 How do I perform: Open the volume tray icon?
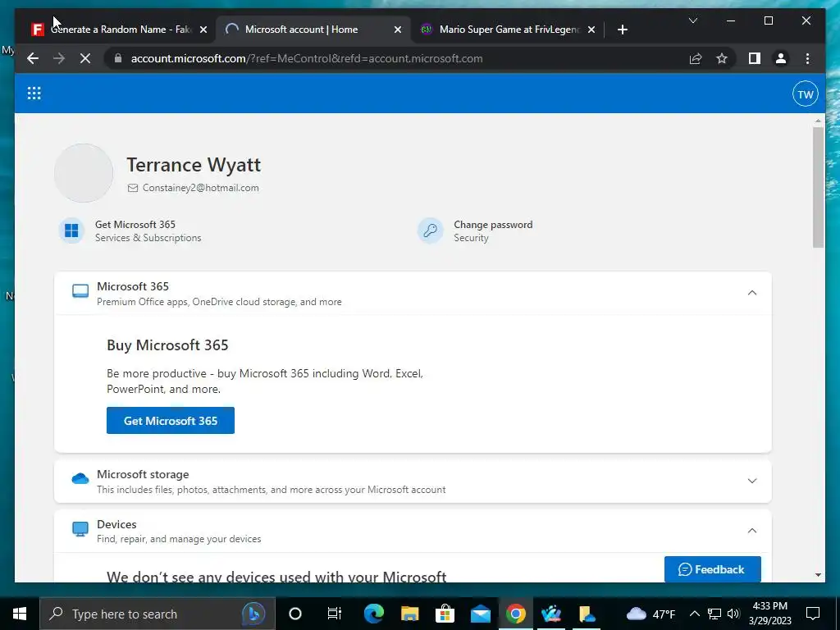[x=733, y=614]
